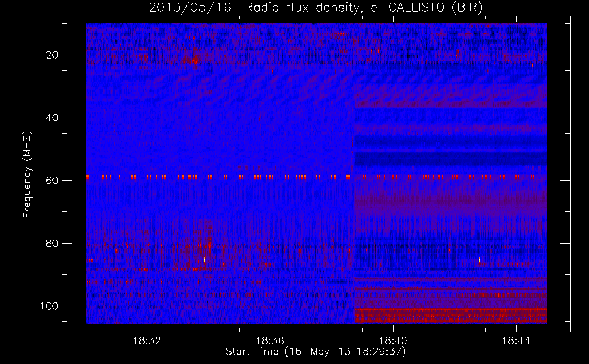Click the "Start Time (16-May-13 18:29:37)" label
Viewport: 589px width, 364px height.
316,352
